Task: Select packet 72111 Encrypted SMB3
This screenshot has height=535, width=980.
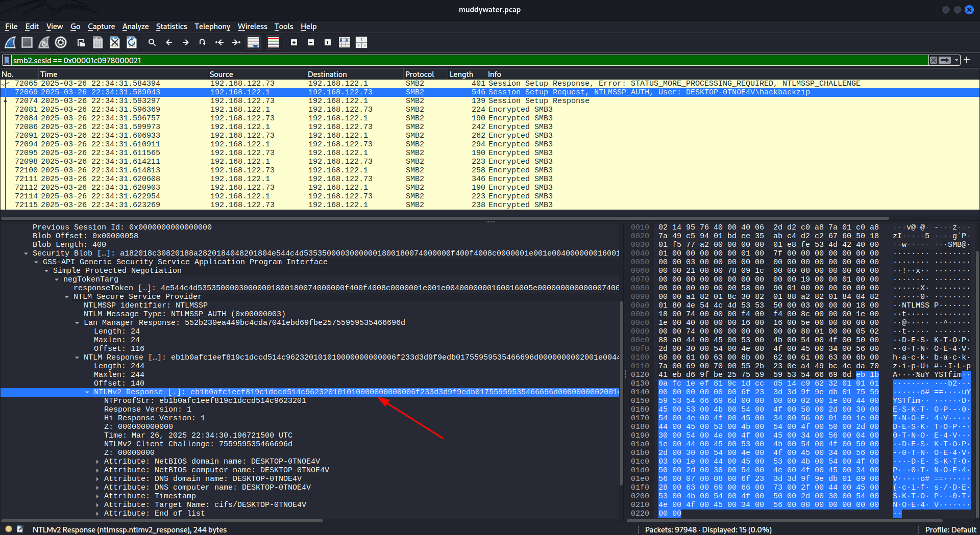Action: (490, 179)
